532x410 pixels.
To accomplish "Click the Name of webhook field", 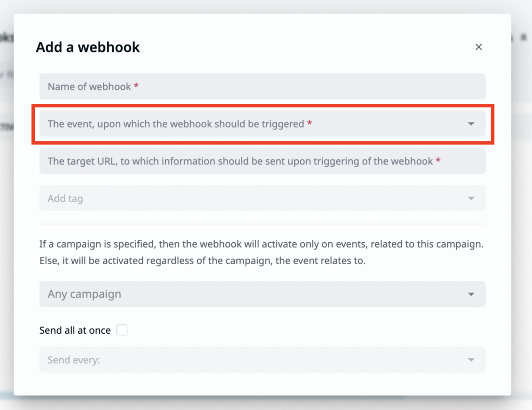I will 262,87.
